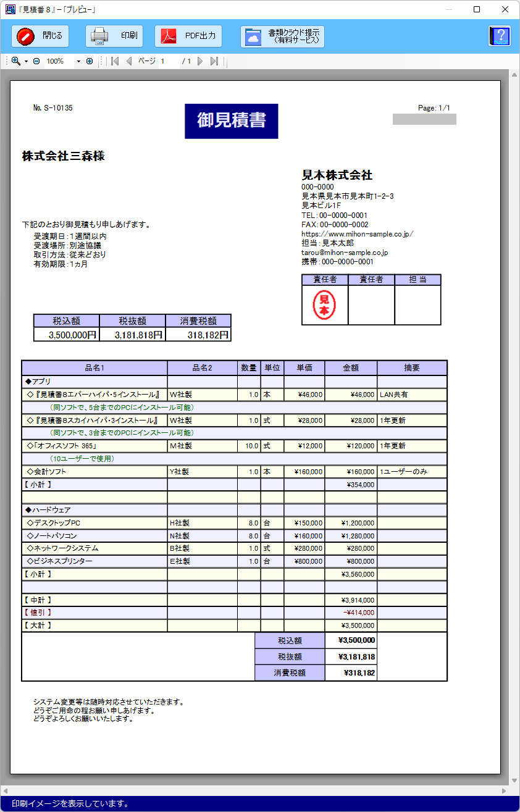Viewport: 520px width, 812px height.
Task: Click the 品名2 column header
Action: (x=203, y=368)
